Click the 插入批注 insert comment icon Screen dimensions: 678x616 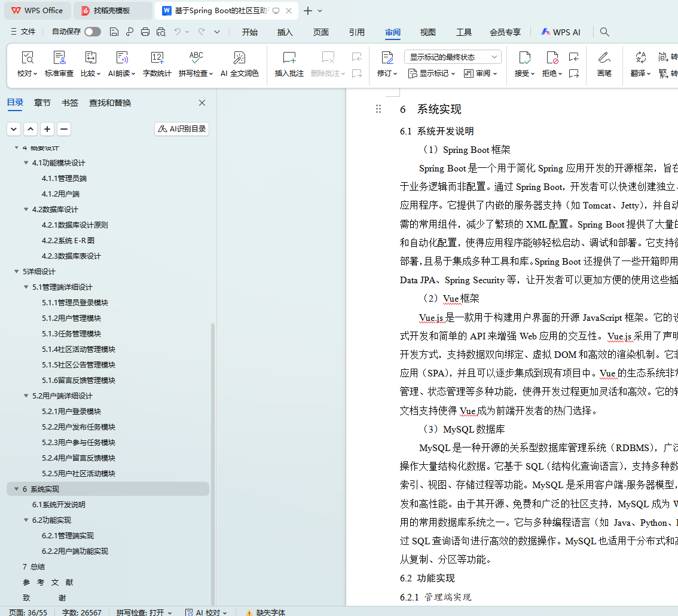pos(289,58)
